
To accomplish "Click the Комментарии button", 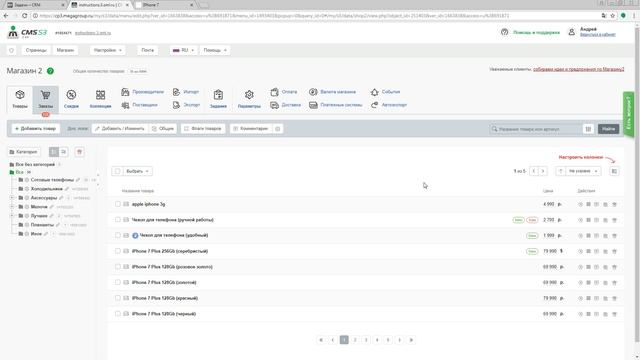I will pos(251,129).
